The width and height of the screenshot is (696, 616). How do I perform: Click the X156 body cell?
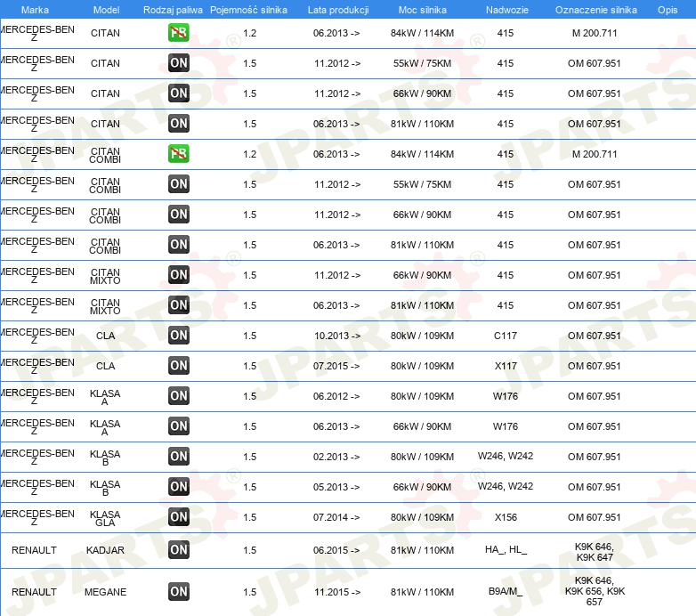tap(506, 517)
